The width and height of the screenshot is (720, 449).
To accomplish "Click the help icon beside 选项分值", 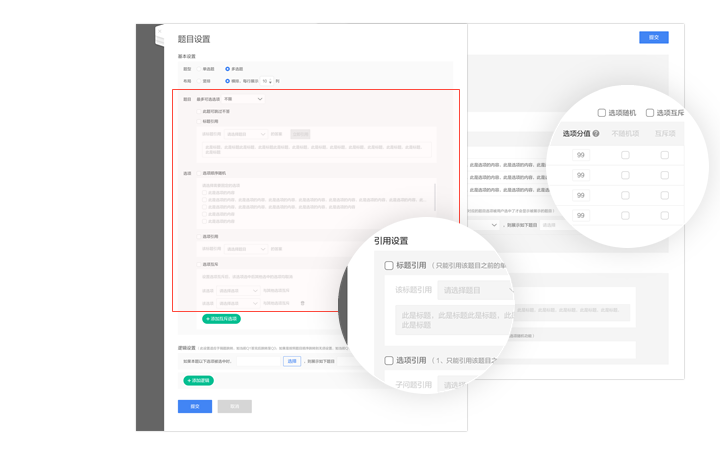I will click(596, 134).
